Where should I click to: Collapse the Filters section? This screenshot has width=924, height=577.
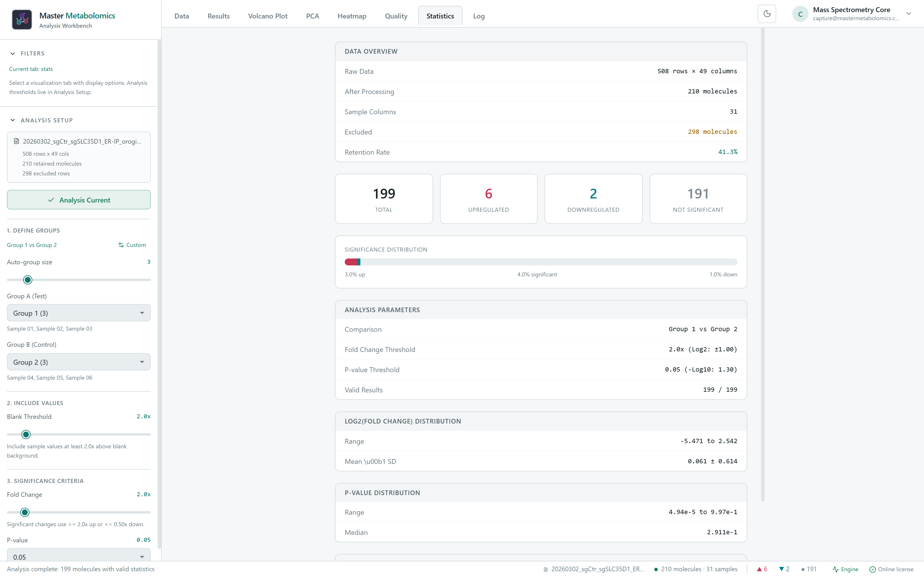[x=13, y=53]
